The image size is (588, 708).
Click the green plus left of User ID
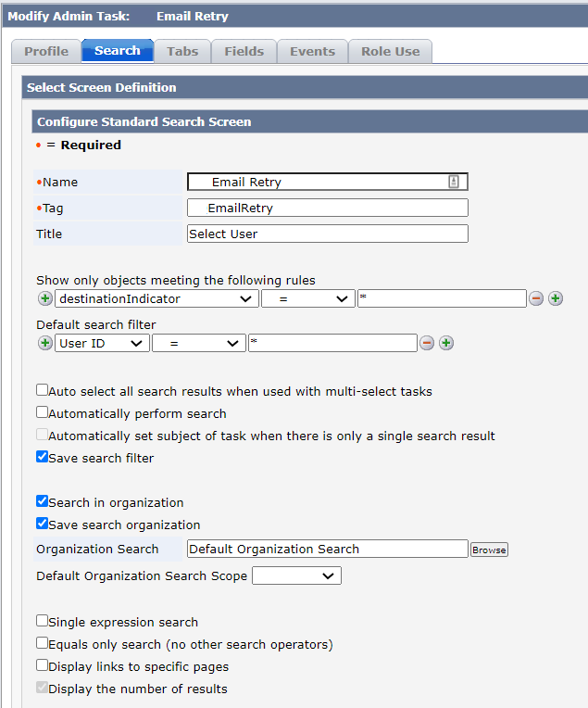(44, 343)
